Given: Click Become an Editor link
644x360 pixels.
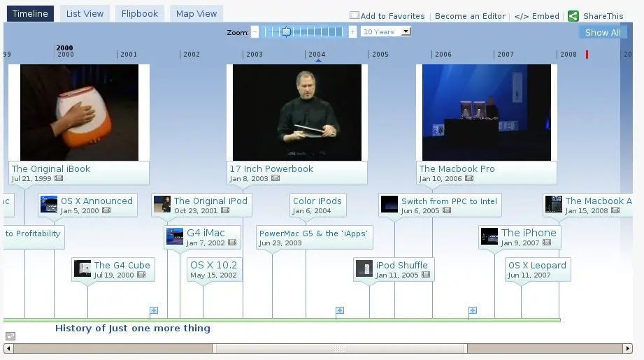Looking at the screenshot, I should tap(470, 16).
